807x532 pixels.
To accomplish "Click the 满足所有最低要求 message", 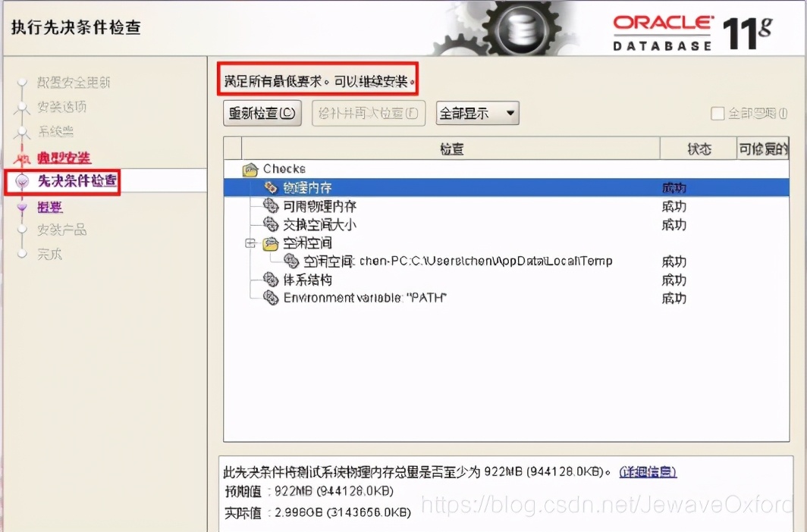I will (x=319, y=81).
